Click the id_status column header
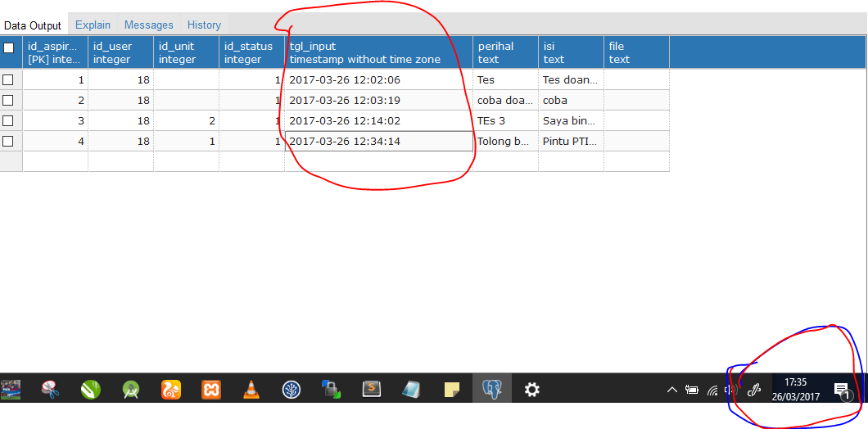The width and height of the screenshot is (868, 429). point(252,52)
